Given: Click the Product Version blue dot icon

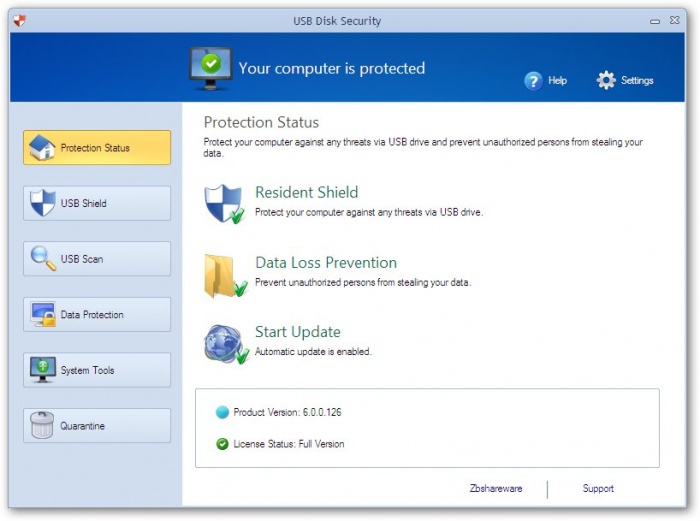Looking at the screenshot, I should (x=222, y=412).
